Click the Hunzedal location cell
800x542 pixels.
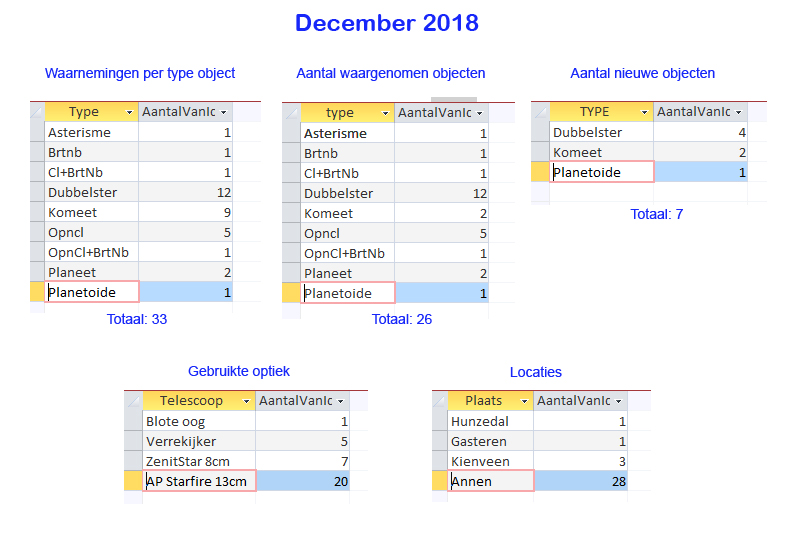coord(491,422)
